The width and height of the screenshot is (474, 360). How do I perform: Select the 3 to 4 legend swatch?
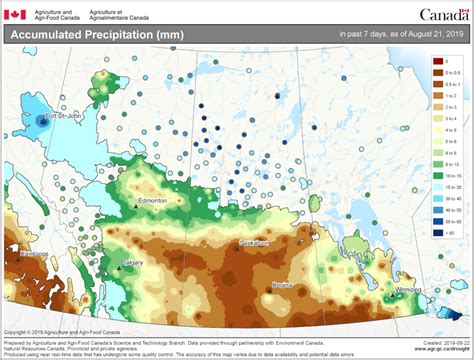(438, 119)
